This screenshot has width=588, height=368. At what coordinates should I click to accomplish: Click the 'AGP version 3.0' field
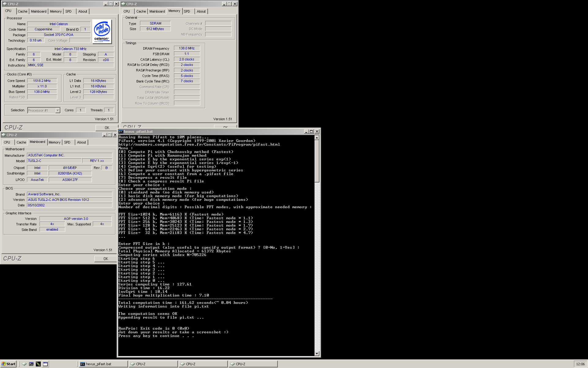coord(76,219)
